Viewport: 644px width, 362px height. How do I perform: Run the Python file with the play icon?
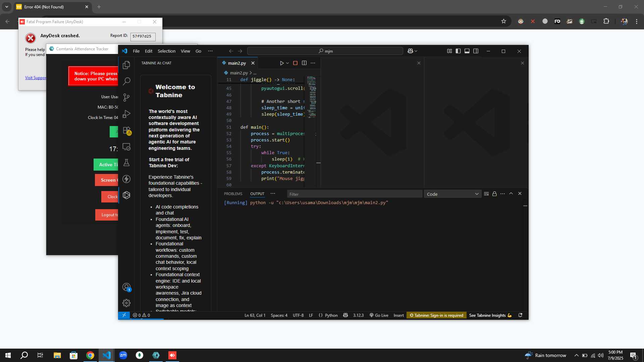click(x=282, y=63)
